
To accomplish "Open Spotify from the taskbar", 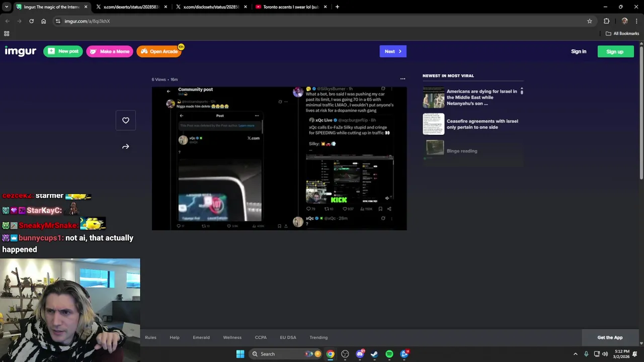I will click(x=389, y=354).
